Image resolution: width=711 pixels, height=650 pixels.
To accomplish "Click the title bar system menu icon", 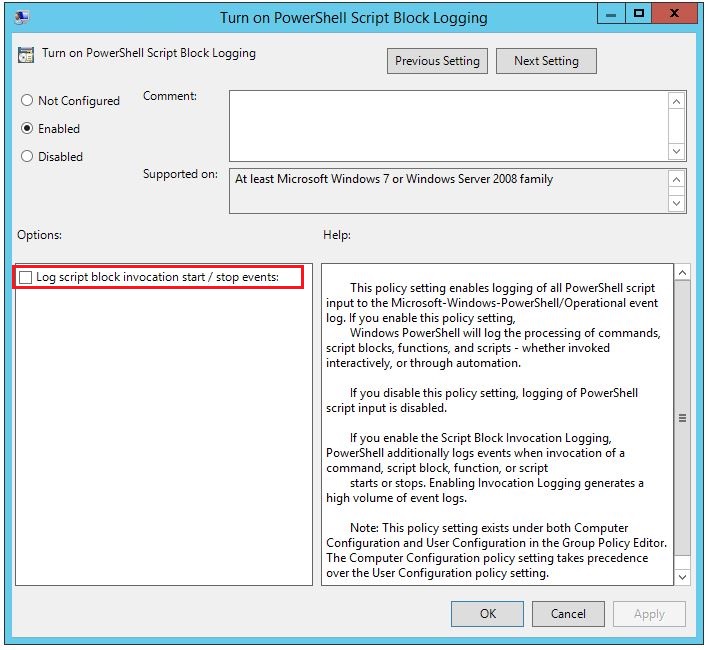I will tap(21, 18).
